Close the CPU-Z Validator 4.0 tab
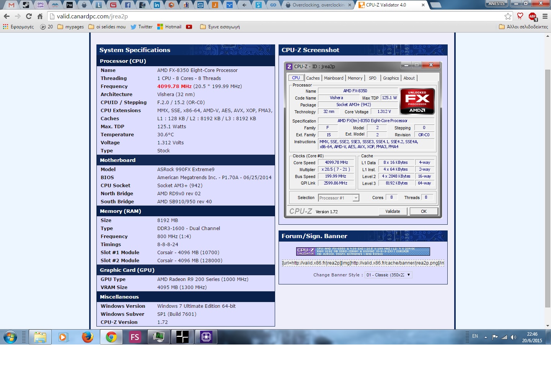Image resolution: width=551 pixels, height=392 pixels. click(423, 5)
